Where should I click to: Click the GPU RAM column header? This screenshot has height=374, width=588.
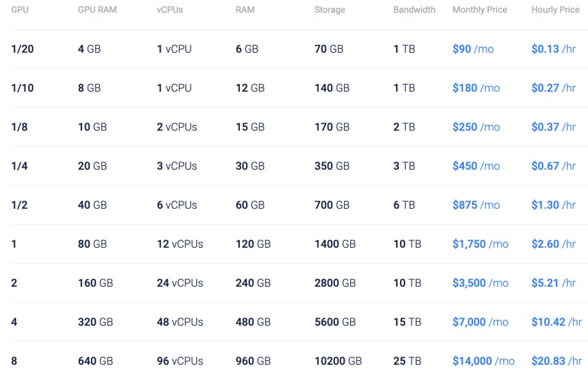[97, 10]
